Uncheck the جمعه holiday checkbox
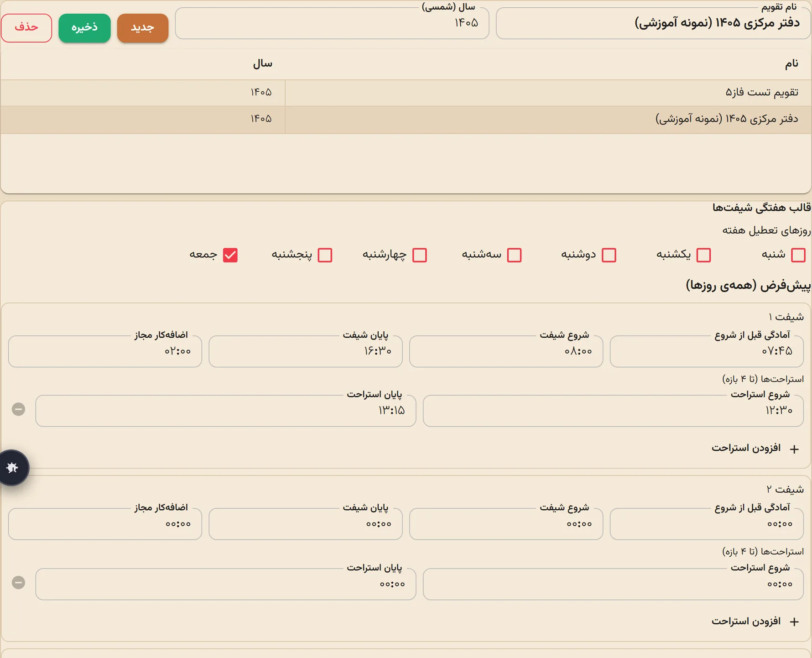This screenshot has width=812, height=658. tap(230, 255)
